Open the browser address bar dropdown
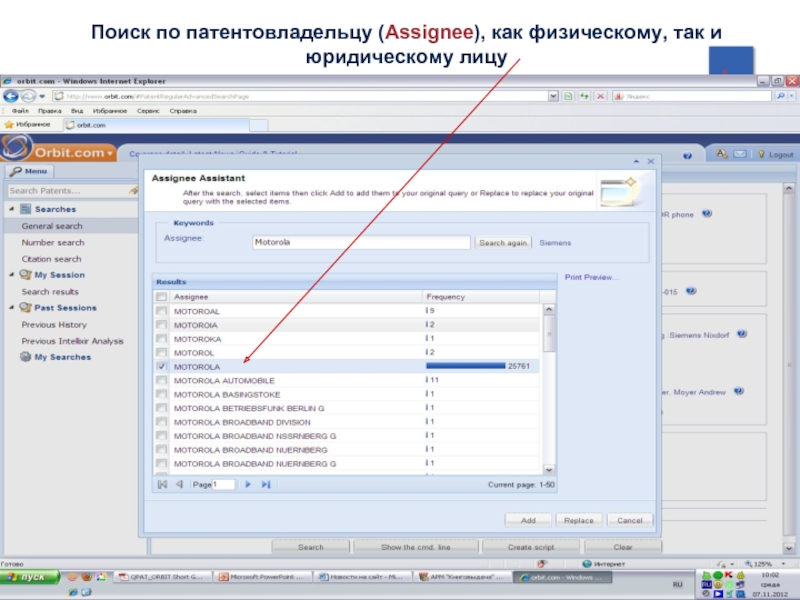The width and height of the screenshot is (800, 600). [x=553, y=95]
